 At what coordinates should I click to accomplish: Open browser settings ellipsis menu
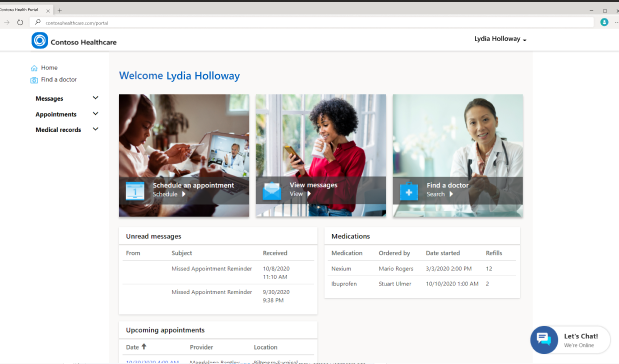[616, 23]
